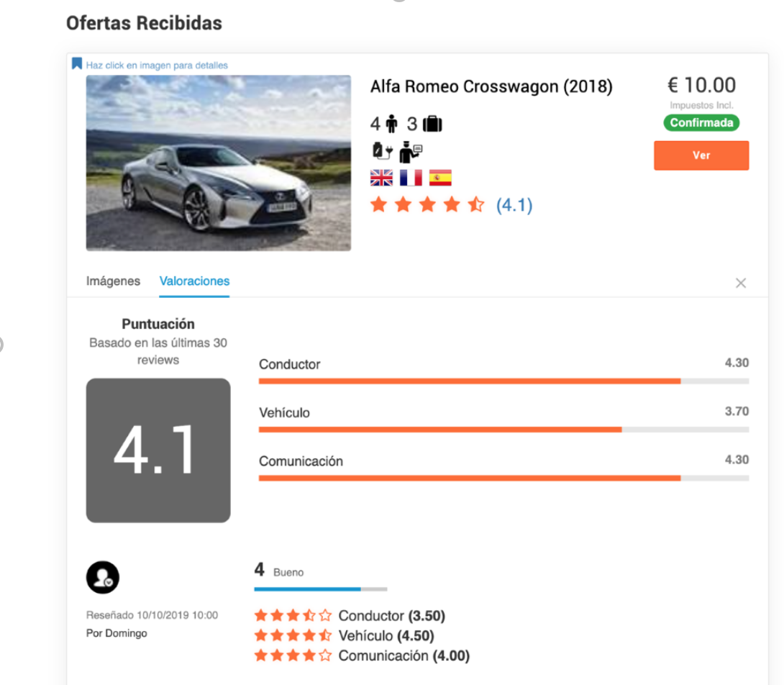Click the luggage suitcase icon
The height and width of the screenshot is (685, 784).
432,124
